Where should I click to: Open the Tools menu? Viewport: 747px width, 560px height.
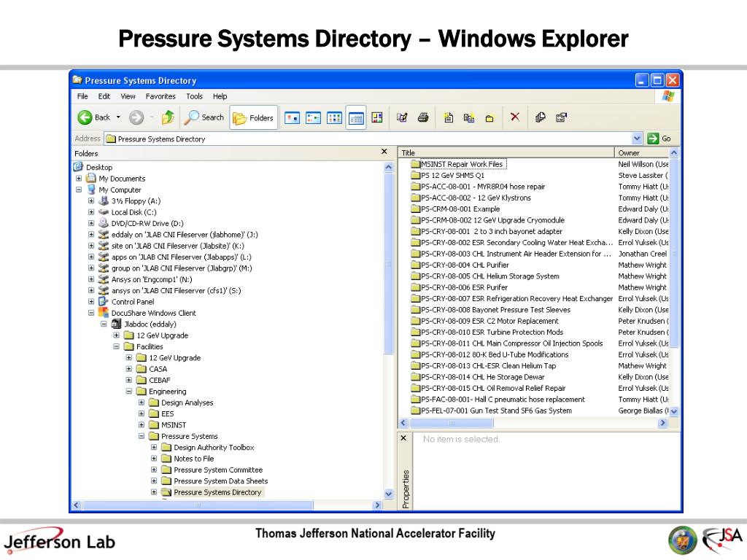click(x=194, y=96)
